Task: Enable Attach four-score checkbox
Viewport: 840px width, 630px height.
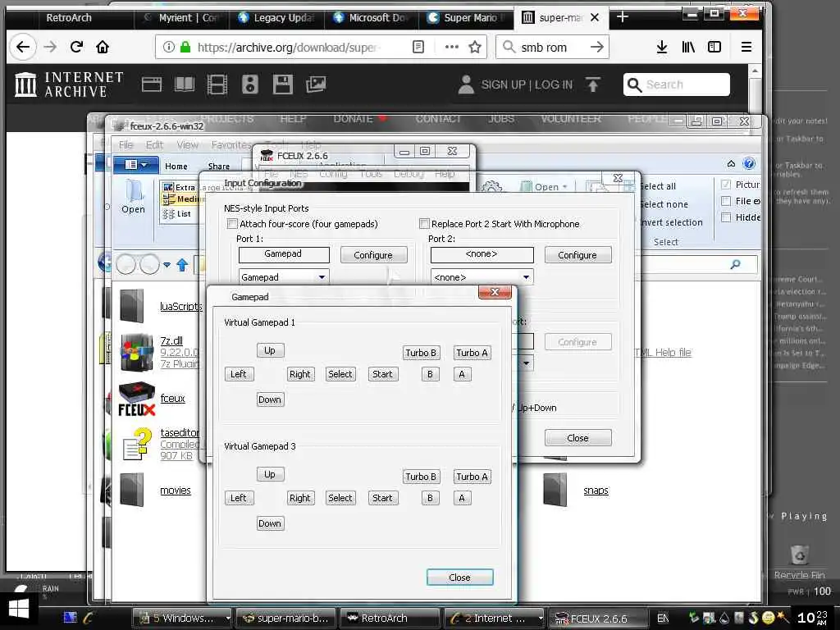Action: pyautogui.click(x=232, y=223)
